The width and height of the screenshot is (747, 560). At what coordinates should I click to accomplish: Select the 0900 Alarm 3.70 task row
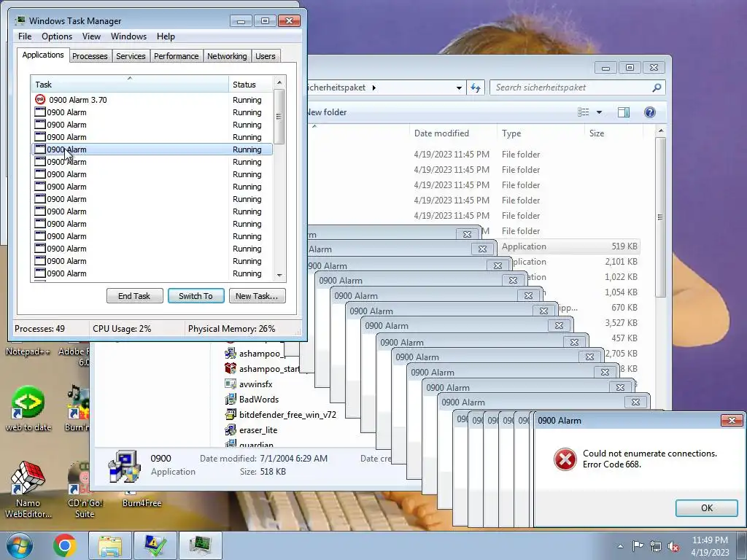[x=152, y=100]
